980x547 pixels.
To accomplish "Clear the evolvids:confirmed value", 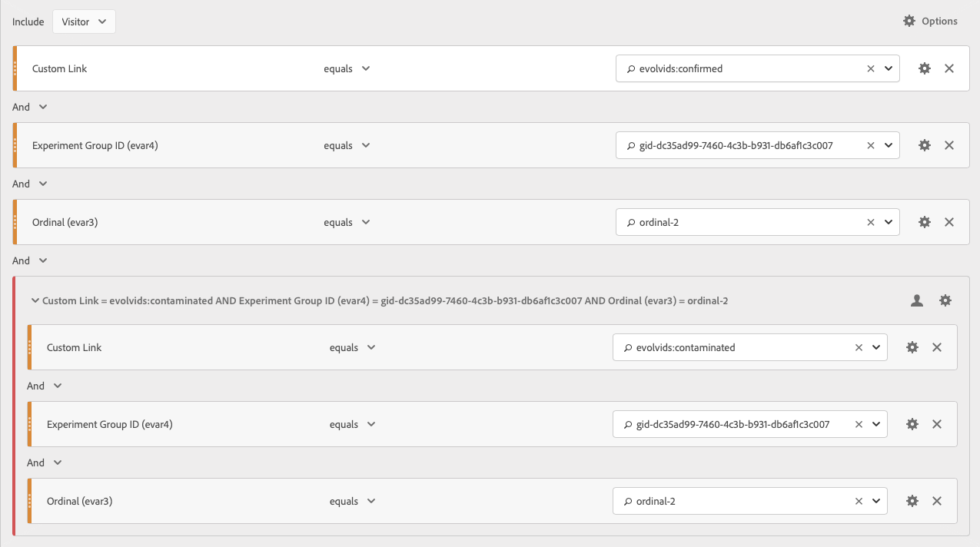I will [x=871, y=68].
